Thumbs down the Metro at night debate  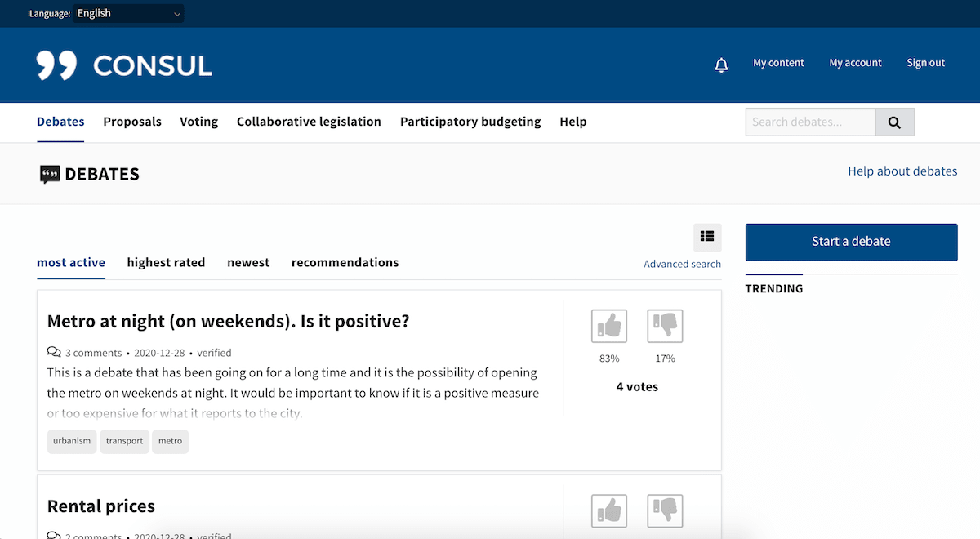665,326
